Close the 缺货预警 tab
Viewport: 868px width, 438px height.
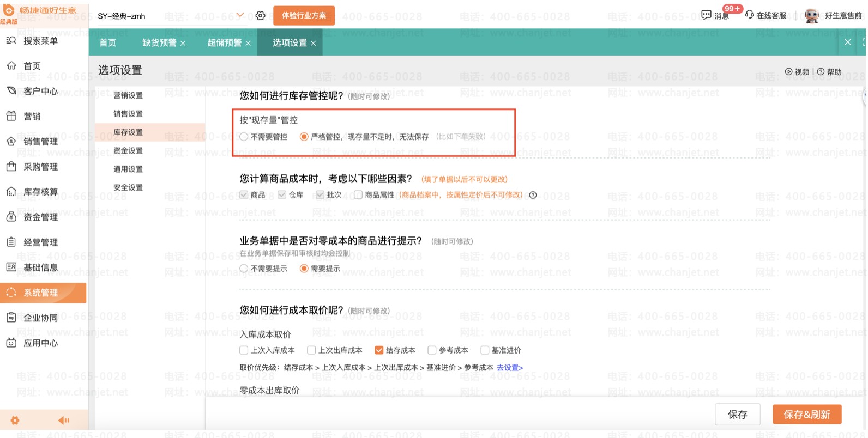pyautogui.click(x=183, y=43)
